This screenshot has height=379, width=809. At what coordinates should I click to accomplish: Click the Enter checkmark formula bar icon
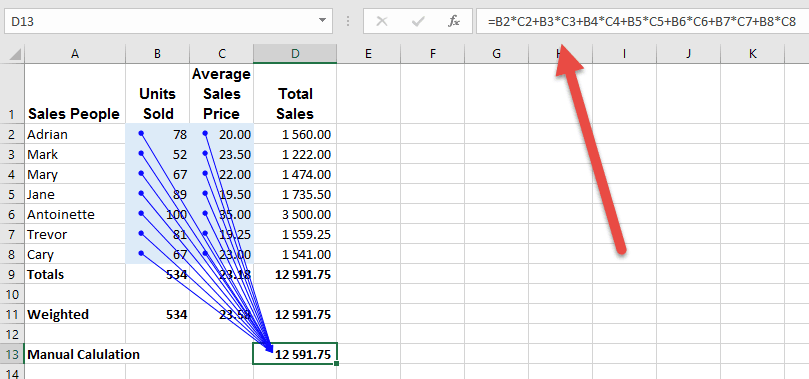coord(418,21)
